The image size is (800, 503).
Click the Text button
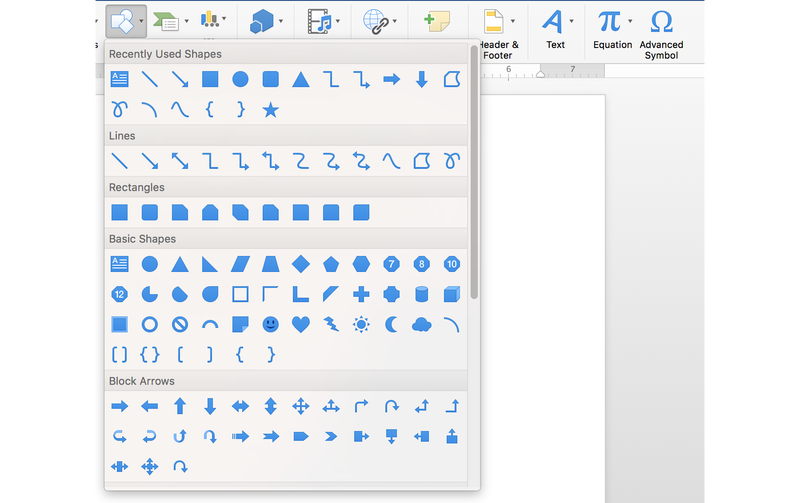coord(555,30)
